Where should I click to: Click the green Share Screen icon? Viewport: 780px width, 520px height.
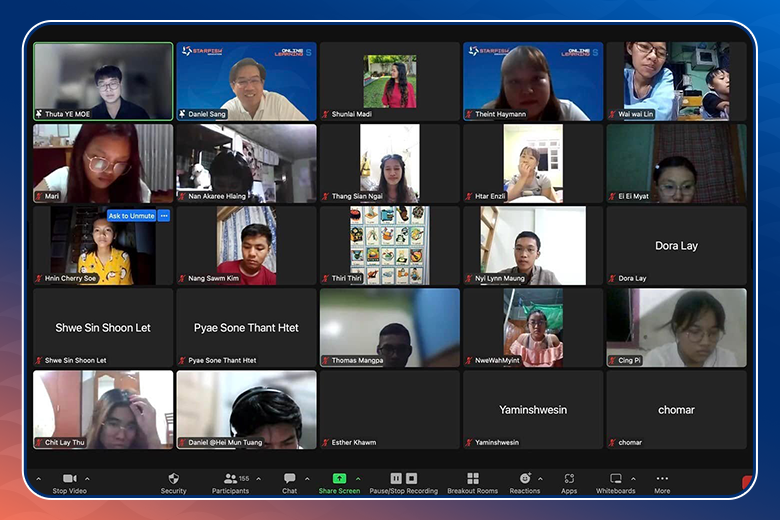pos(339,479)
